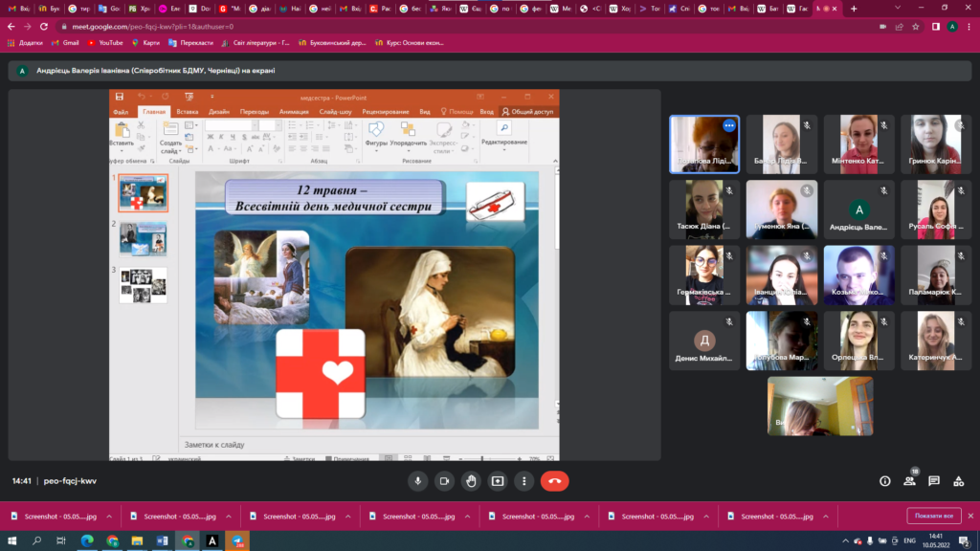Click the first downloaded Screenshot file

(56, 516)
